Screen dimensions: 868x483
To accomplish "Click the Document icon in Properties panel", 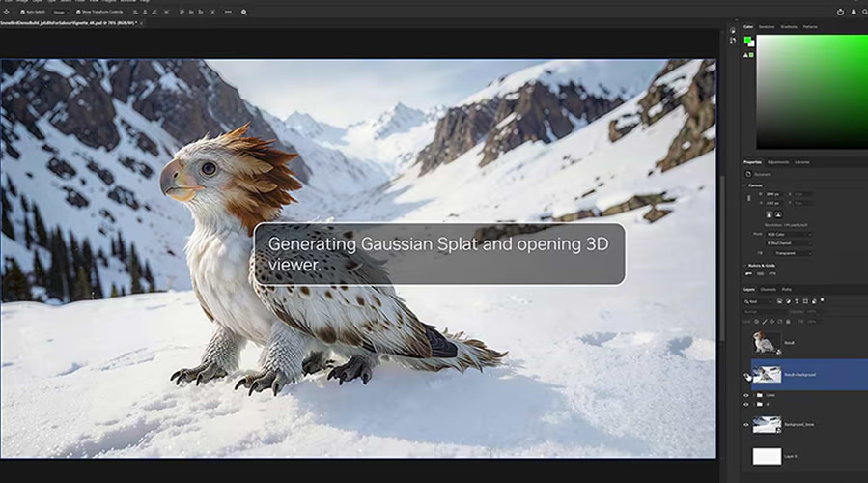I will pos(748,174).
